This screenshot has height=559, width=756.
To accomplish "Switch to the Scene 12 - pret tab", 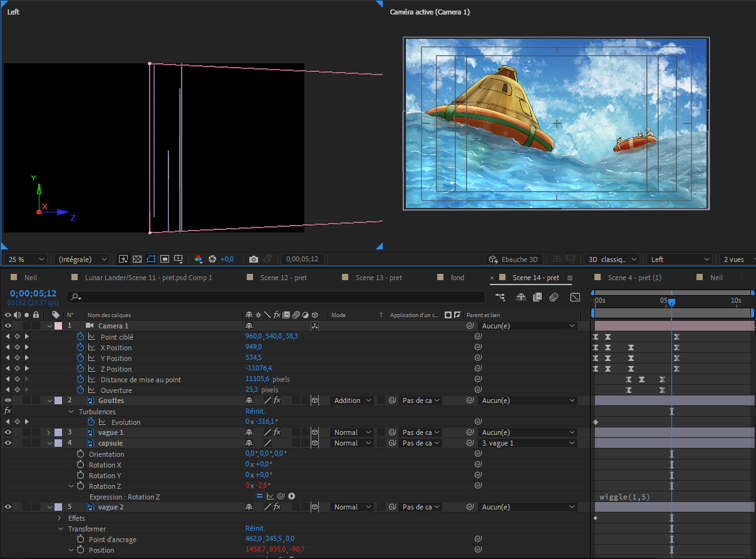I will [x=283, y=278].
